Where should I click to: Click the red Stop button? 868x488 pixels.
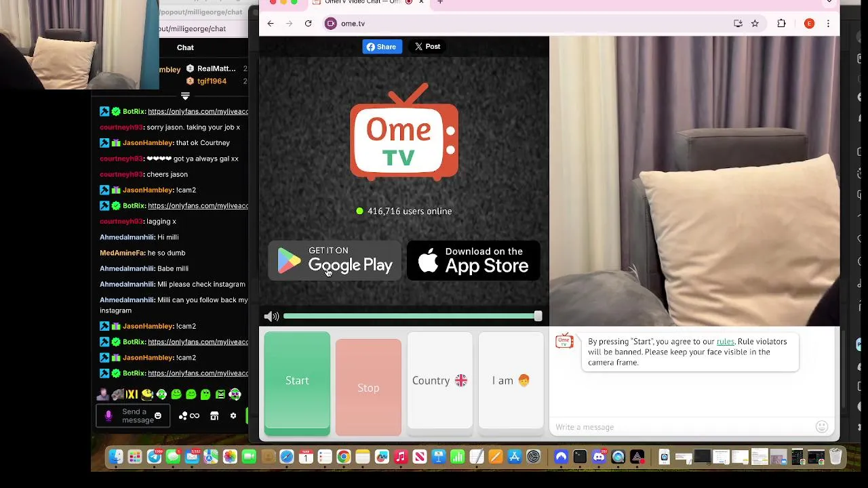pyautogui.click(x=368, y=388)
